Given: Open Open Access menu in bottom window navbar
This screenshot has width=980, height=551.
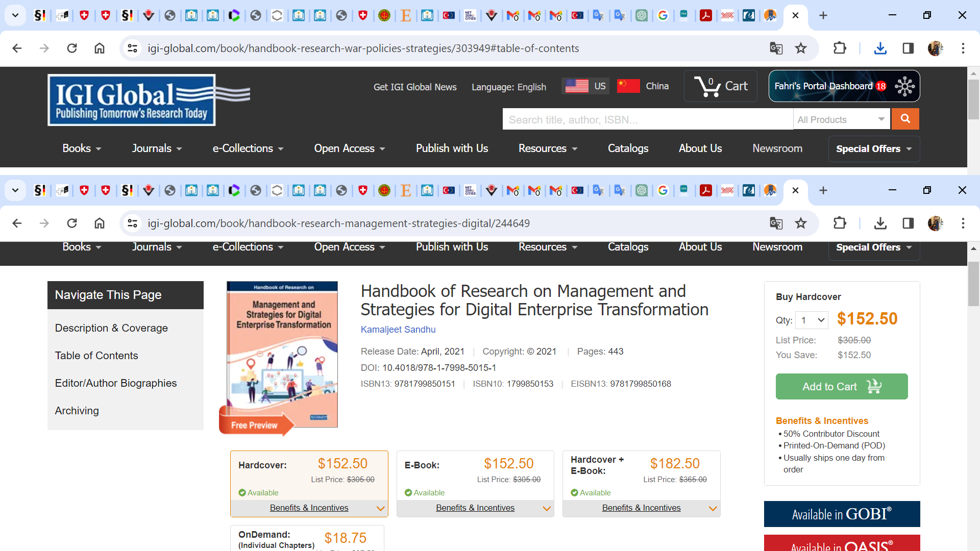Looking at the screenshot, I should tap(349, 247).
